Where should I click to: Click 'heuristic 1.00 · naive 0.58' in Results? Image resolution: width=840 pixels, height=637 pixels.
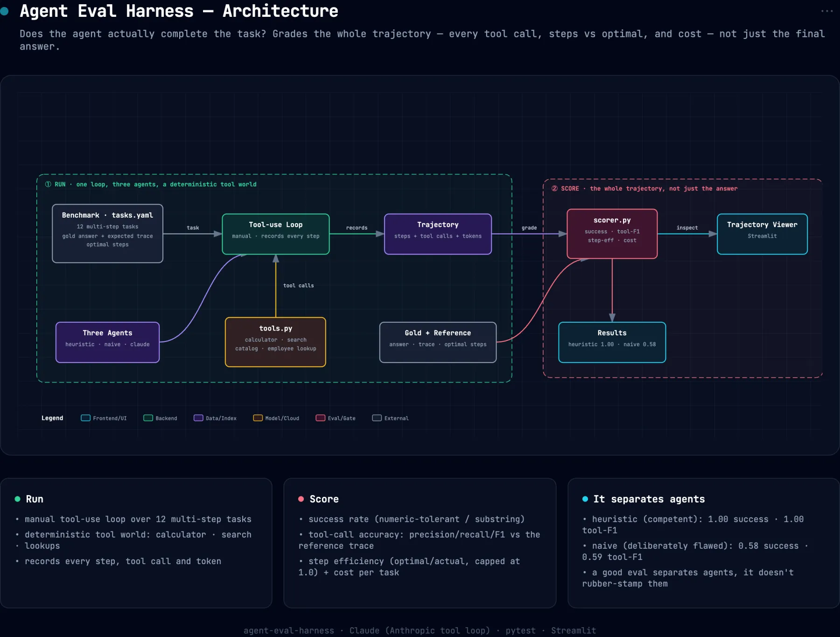point(612,344)
